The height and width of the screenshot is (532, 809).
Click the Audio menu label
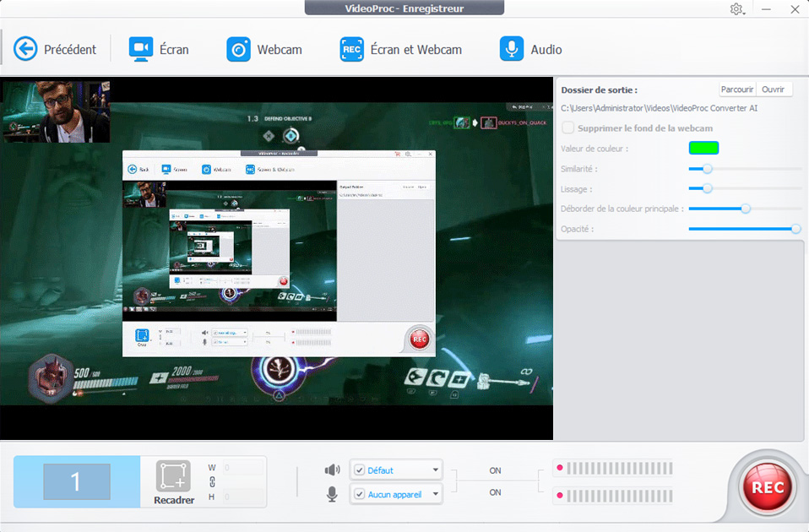pos(546,50)
